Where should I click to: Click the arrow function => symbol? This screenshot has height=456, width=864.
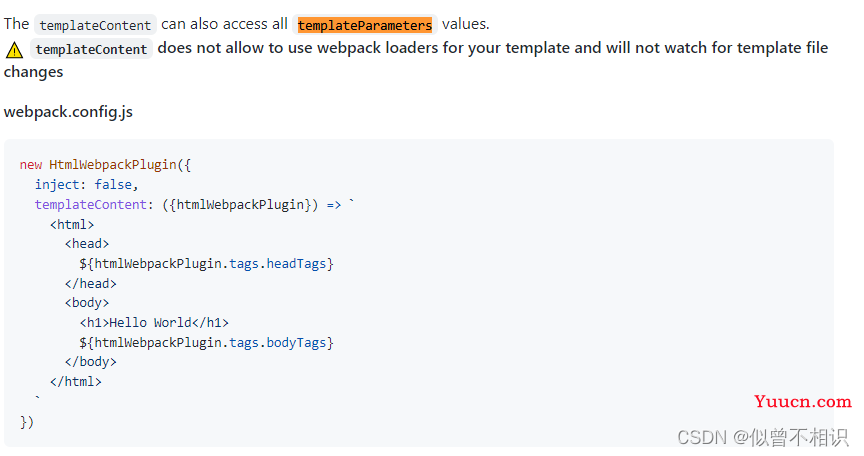click(334, 205)
